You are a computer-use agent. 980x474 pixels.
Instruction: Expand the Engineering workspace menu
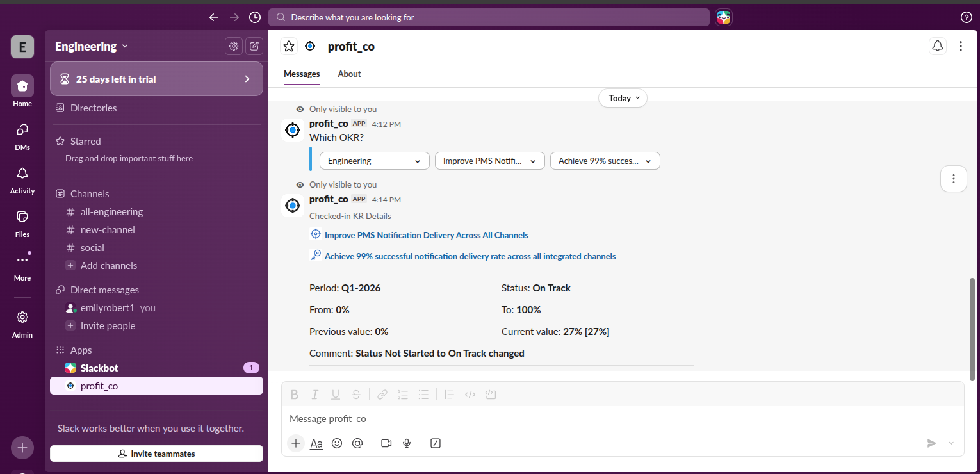pos(92,46)
